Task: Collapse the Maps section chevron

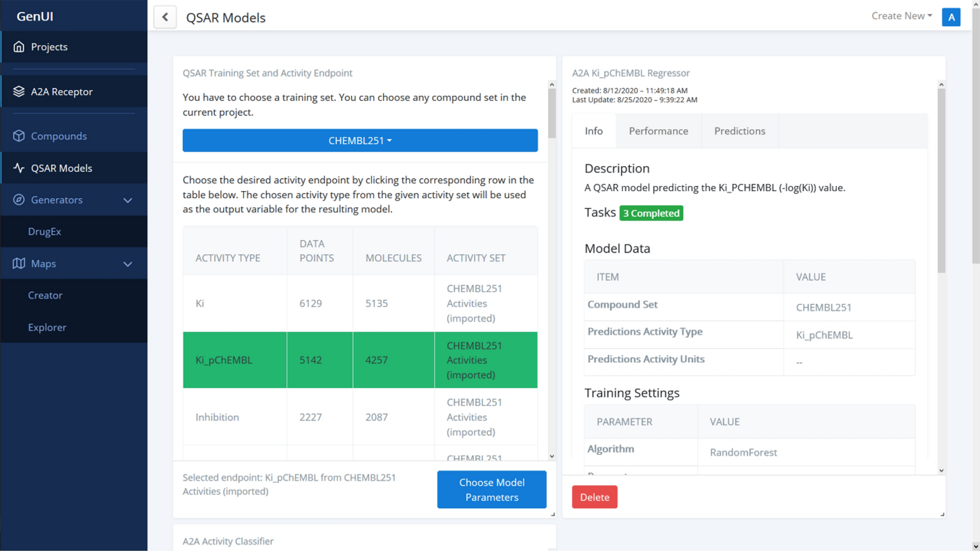Action: (128, 264)
